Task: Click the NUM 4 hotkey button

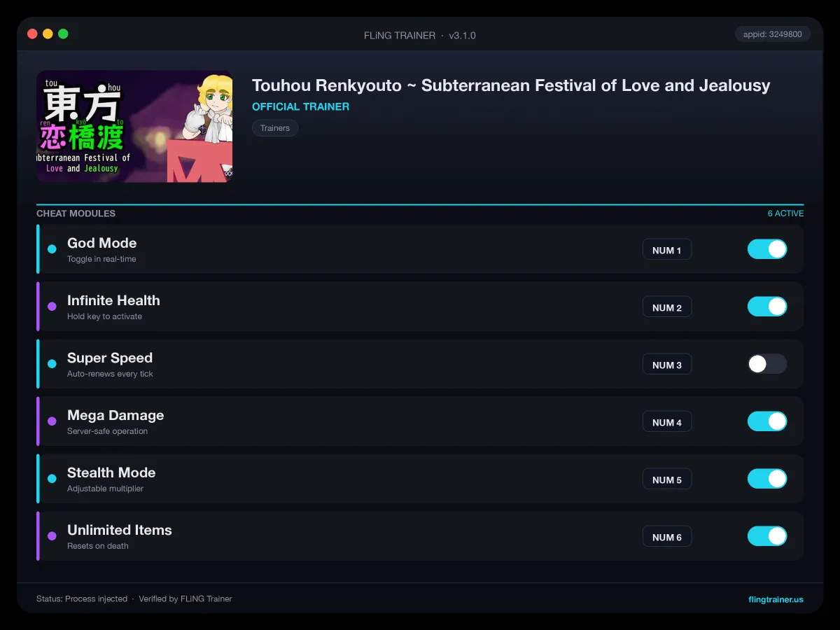Action: click(x=667, y=422)
